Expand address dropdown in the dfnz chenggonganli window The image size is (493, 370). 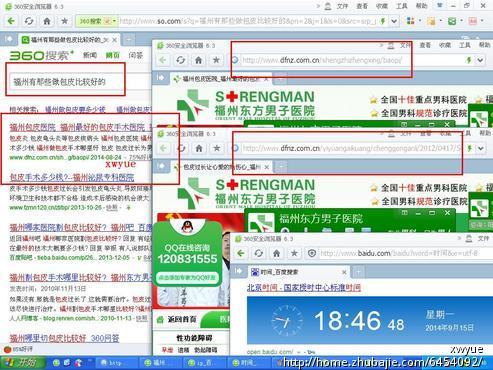481,148
